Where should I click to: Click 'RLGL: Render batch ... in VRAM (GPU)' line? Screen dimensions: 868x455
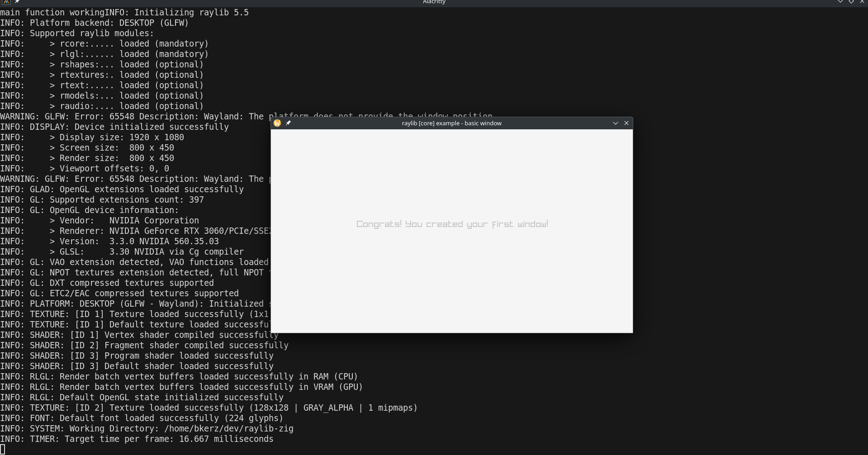point(181,387)
